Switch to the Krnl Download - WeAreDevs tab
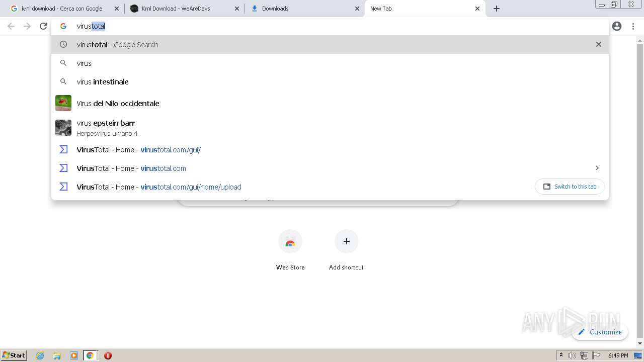644x362 pixels. click(184, 9)
